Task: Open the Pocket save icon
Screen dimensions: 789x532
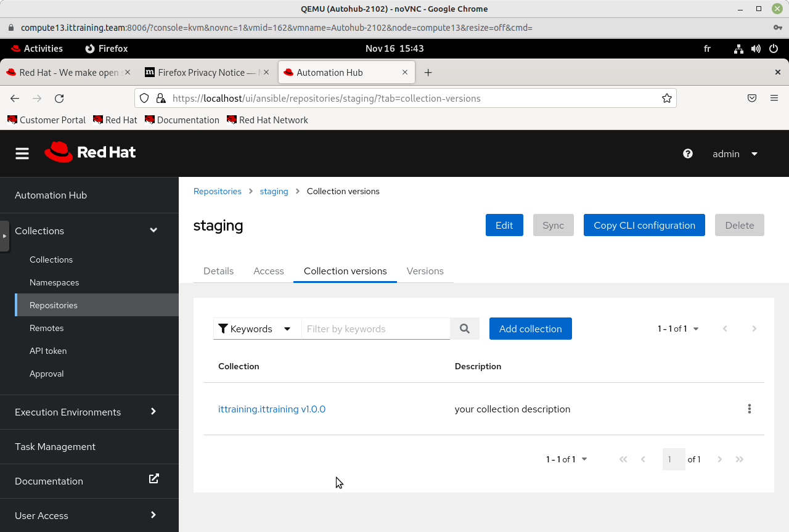Action: coord(752,98)
